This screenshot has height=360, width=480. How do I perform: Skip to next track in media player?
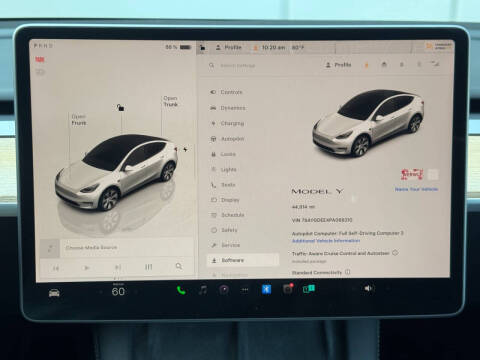pyautogui.click(x=118, y=267)
